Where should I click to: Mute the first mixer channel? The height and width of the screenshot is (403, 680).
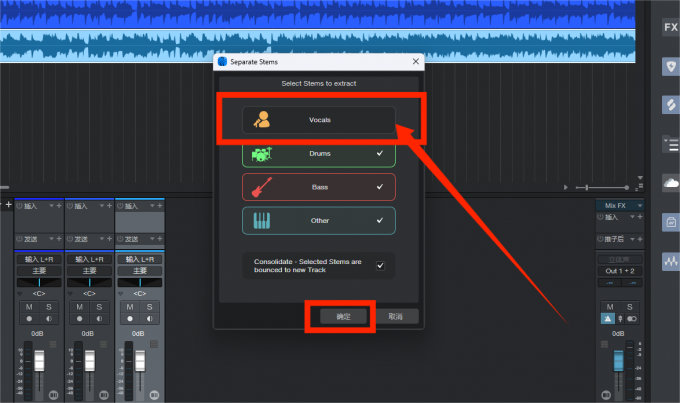(x=29, y=307)
